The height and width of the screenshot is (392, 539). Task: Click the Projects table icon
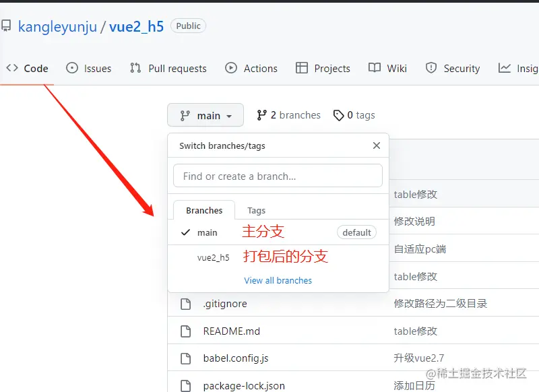[x=302, y=67]
